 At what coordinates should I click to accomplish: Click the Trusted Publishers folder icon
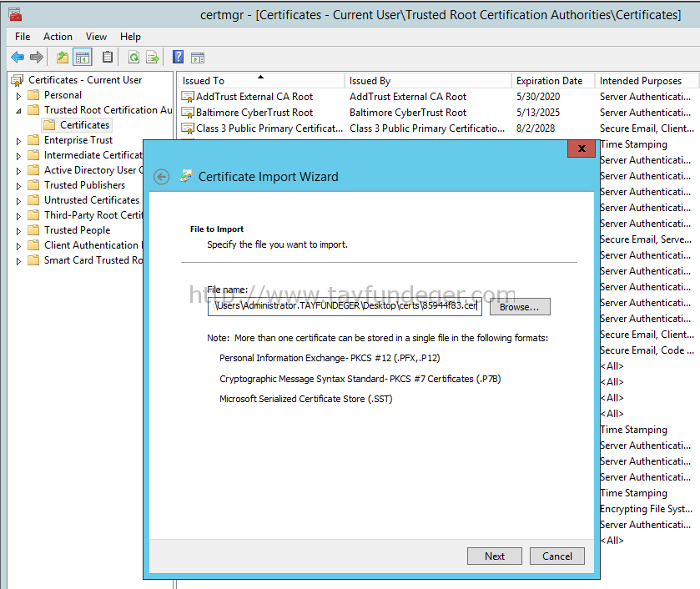33,185
